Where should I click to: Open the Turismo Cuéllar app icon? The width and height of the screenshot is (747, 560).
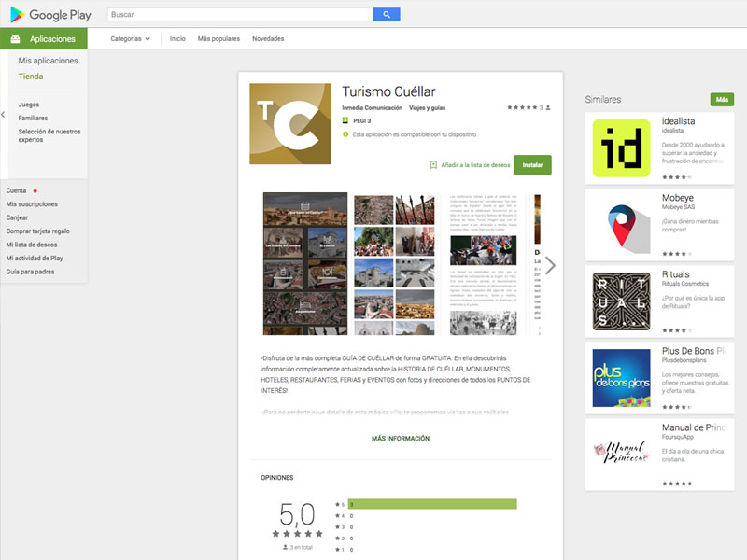tap(290, 124)
